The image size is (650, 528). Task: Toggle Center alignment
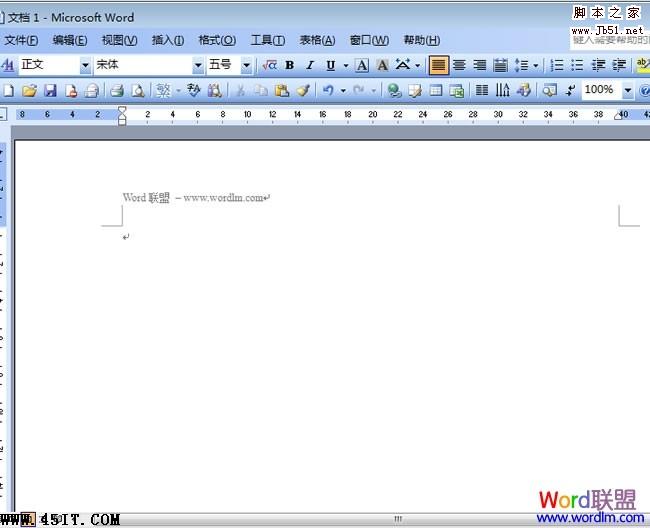[459, 65]
